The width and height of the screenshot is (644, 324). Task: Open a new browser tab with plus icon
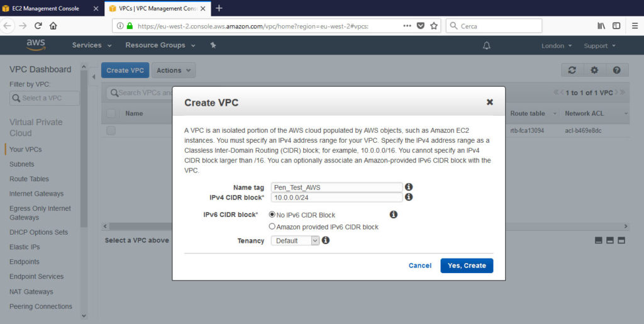tap(219, 8)
